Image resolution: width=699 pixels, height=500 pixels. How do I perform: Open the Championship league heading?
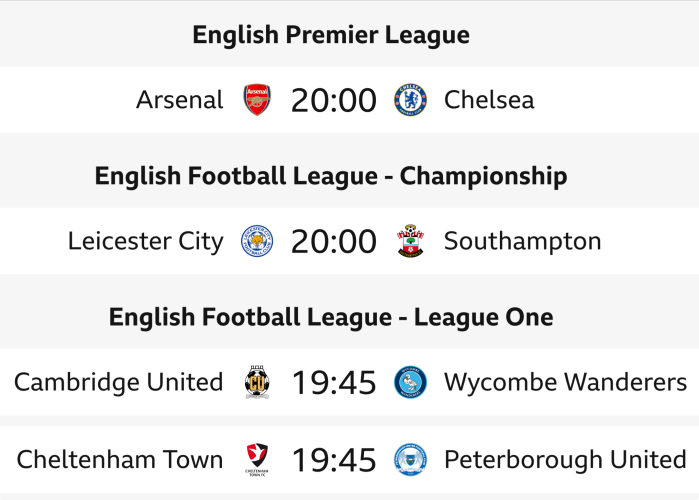tap(331, 176)
